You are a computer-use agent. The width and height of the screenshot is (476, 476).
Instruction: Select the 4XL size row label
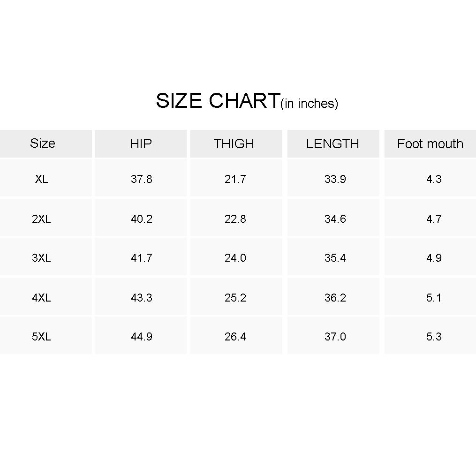[x=41, y=298]
